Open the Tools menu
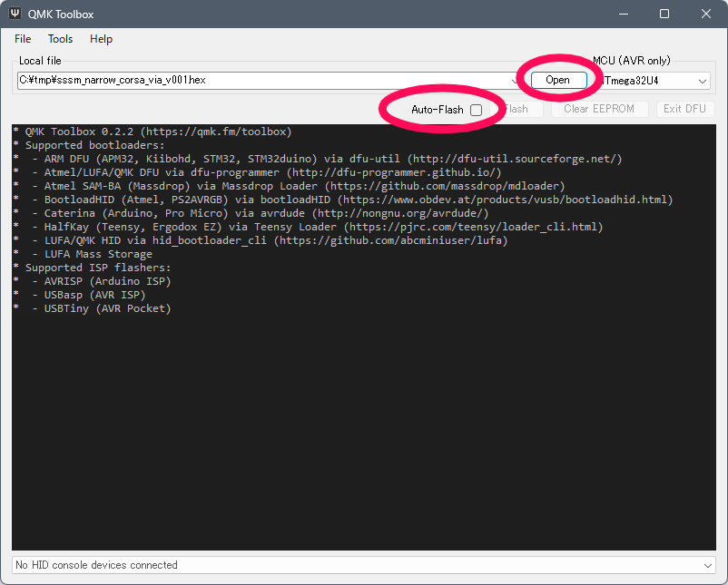The height and width of the screenshot is (585, 728). [60, 39]
